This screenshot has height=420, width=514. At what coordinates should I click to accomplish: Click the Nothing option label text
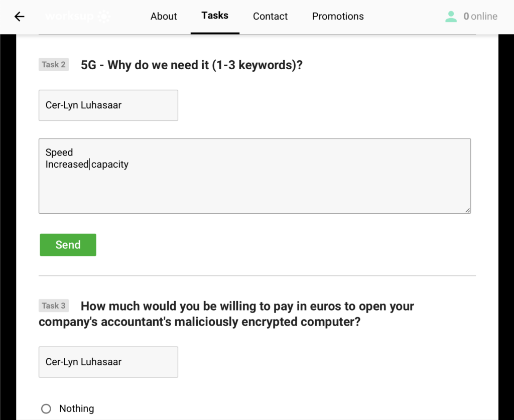pos(77,408)
